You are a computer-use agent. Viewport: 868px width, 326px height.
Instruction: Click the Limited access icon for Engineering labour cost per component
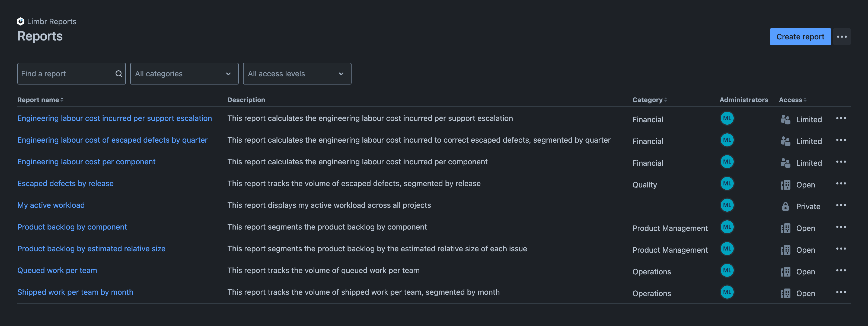(785, 162)
